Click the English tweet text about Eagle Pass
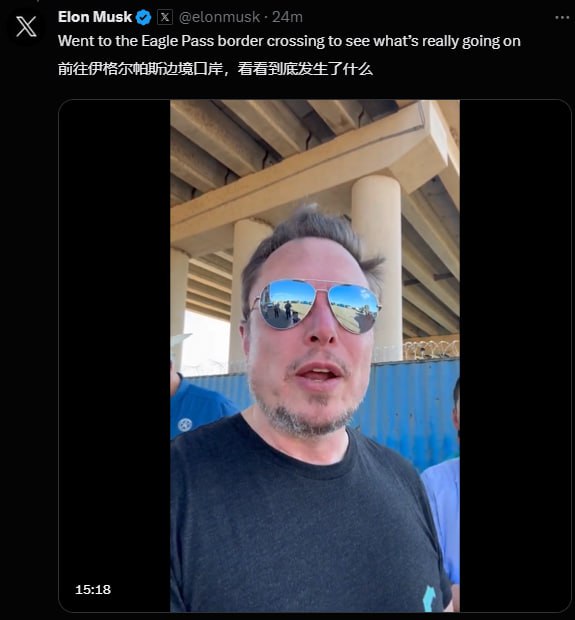575x620 pixels. click(289, 41)
